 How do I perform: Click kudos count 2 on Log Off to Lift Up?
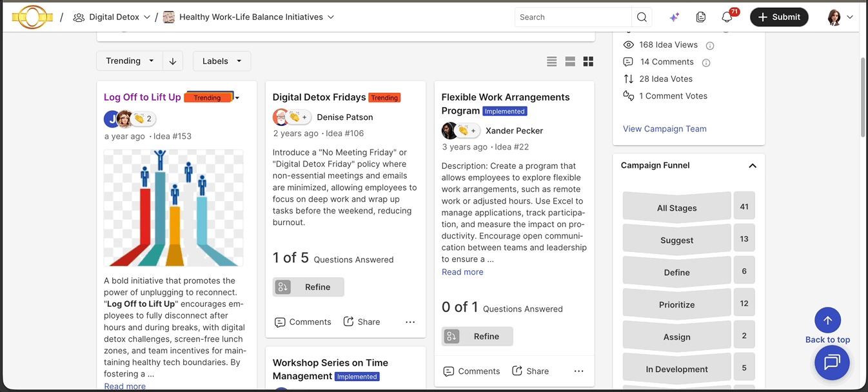149,119
